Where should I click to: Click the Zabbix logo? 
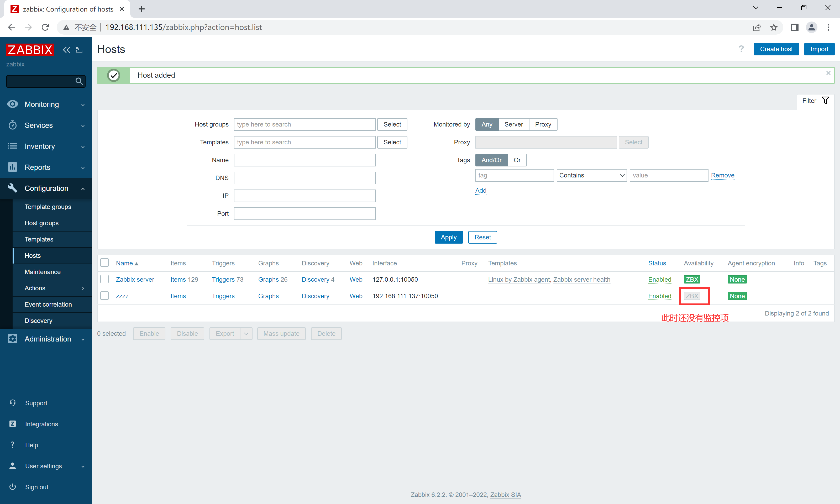[x=30, y=50]
